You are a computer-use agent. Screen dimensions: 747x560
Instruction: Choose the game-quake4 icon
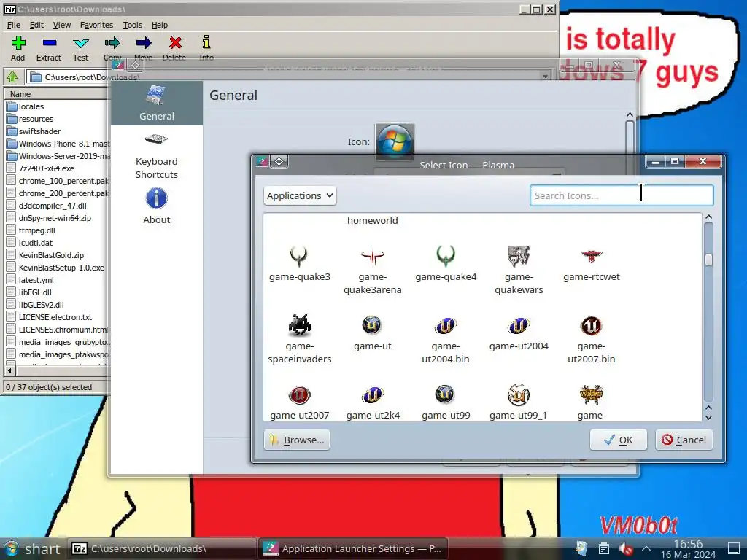click(446, 263)
